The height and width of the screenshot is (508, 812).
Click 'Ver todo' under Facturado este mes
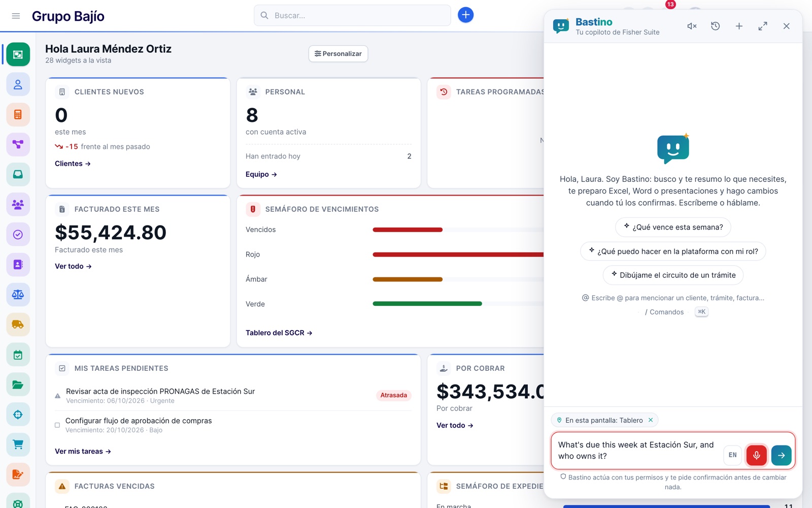click(73, 266)
